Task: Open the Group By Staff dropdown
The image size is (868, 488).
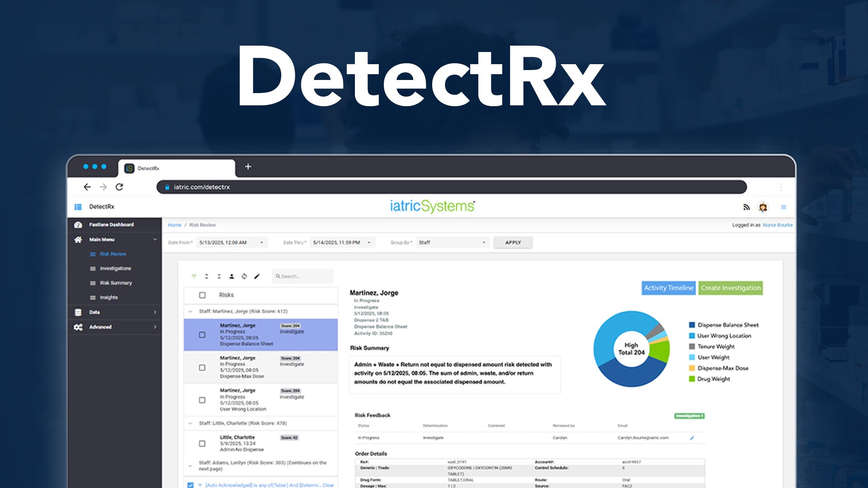Action: (452, 243)
